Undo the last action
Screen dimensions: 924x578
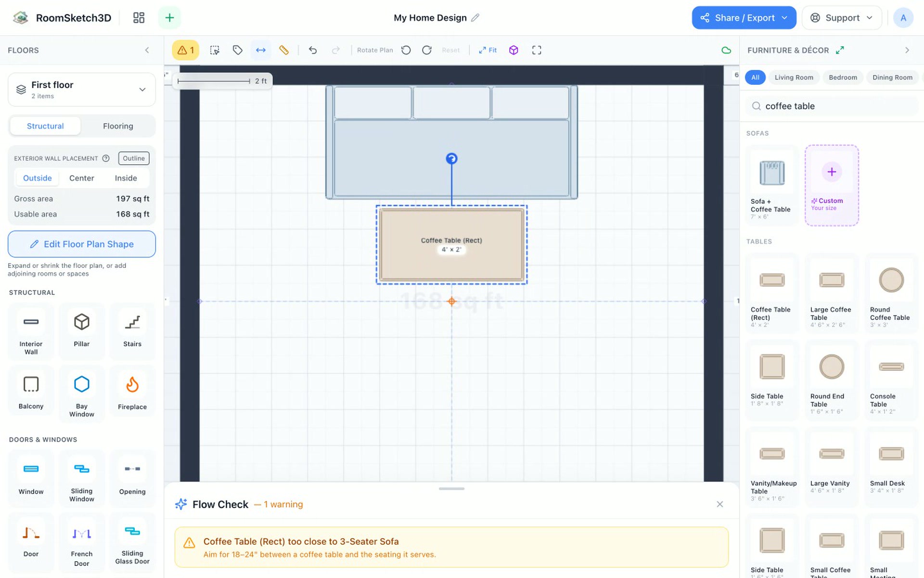coord(313,50)
